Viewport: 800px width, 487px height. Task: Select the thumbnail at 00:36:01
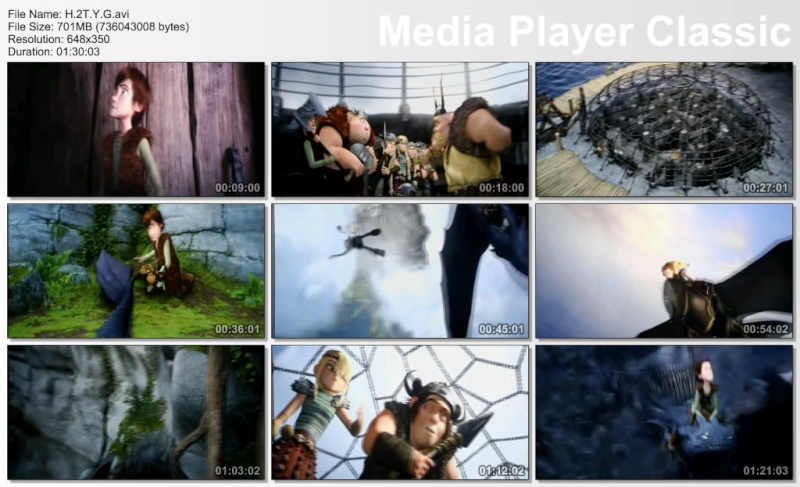tap(136, 271)
